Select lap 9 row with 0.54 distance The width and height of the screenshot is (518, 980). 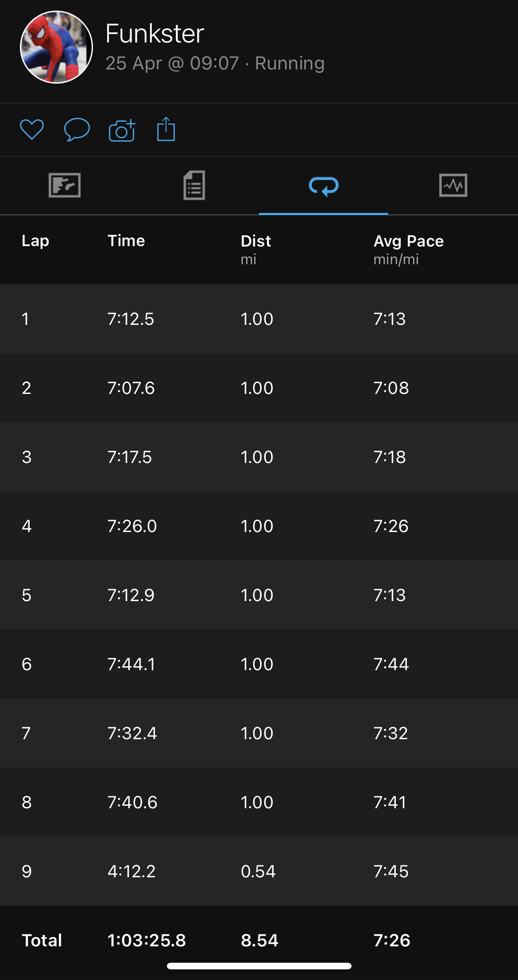tap(259, 871)
